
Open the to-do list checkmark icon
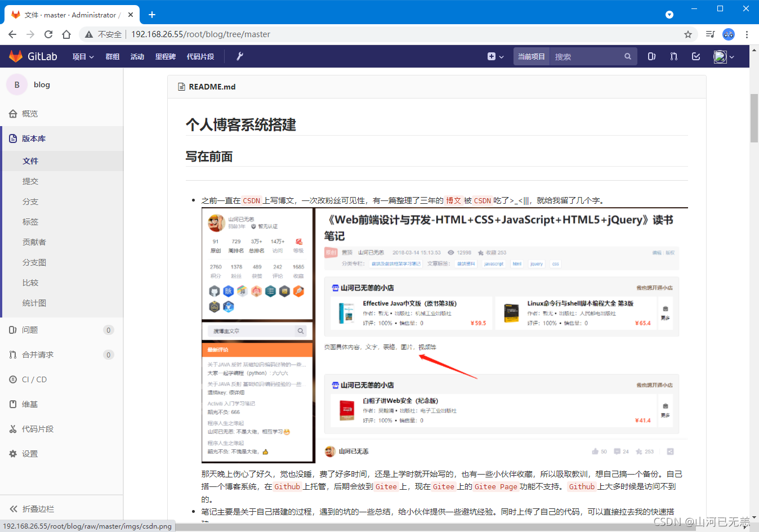(x=696, y=56)
